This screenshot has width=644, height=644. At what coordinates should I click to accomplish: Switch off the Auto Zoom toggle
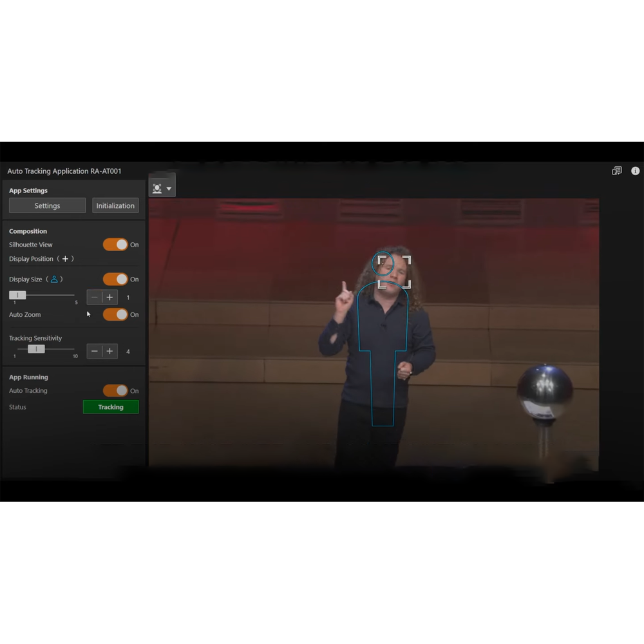point(116,315)
